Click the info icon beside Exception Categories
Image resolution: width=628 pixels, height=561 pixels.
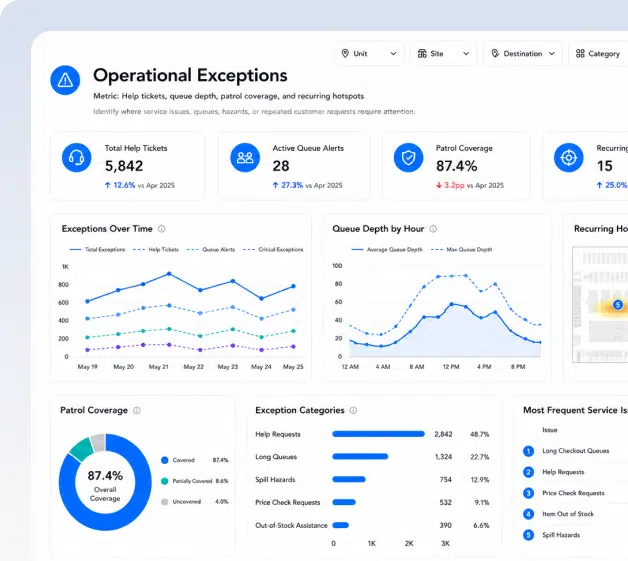[x=353, y=410]
